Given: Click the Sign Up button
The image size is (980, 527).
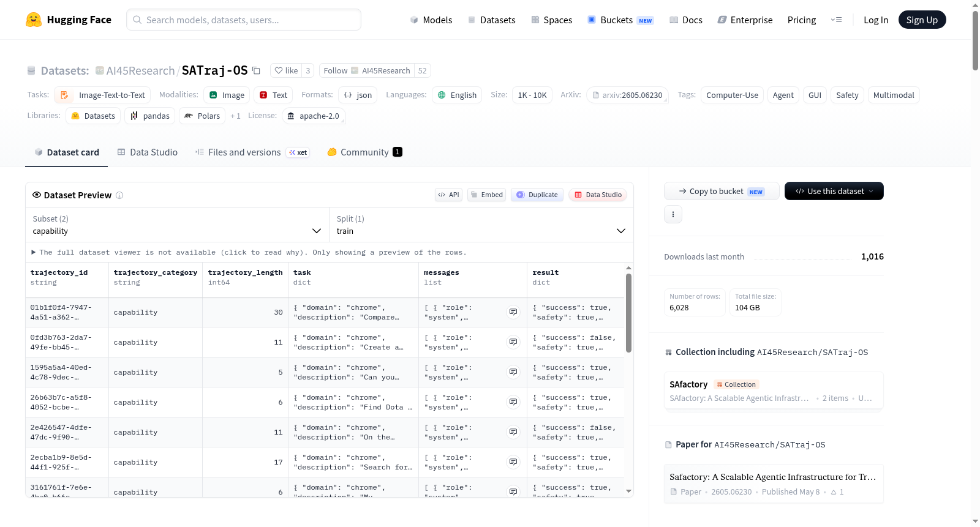Looking at the screenshot, I should coord(922,20).
